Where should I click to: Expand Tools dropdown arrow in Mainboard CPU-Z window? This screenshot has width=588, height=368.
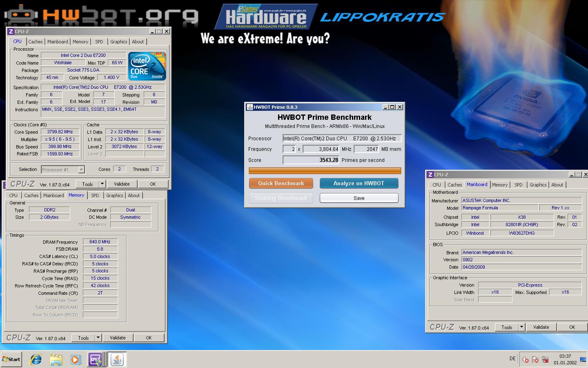pyautogui.click(x=521, y=327)
